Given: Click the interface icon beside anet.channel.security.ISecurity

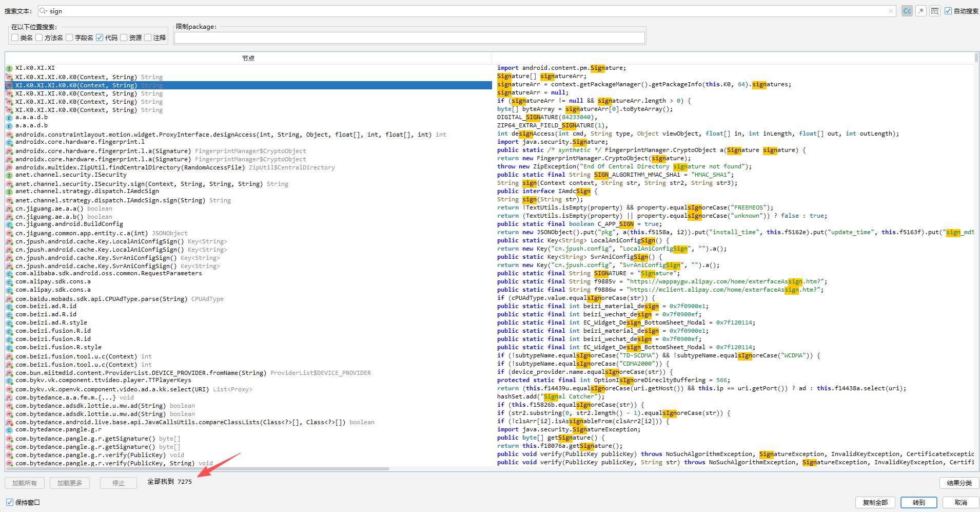Looking at the screenshot, I should [9, 175].
